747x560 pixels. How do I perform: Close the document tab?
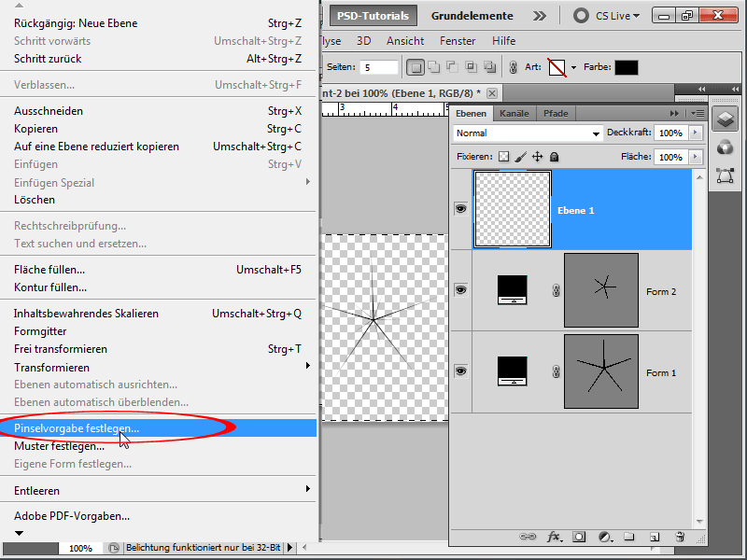point(492,92)
